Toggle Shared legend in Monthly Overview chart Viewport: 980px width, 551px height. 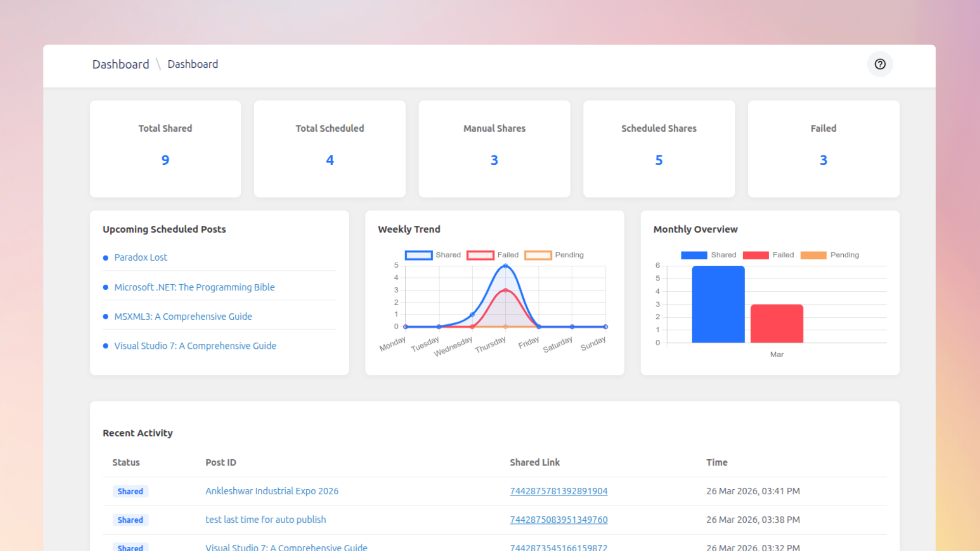[x=708, y=255]
